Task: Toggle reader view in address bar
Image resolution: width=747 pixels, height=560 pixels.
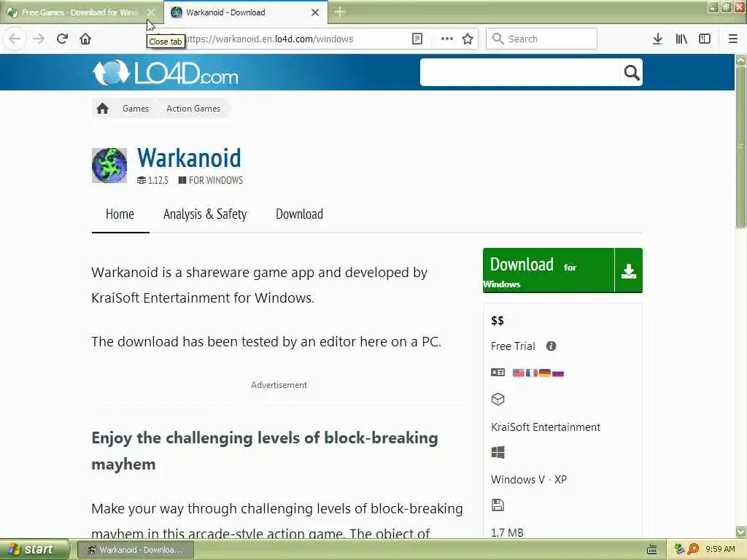Action: click(417, 39)
